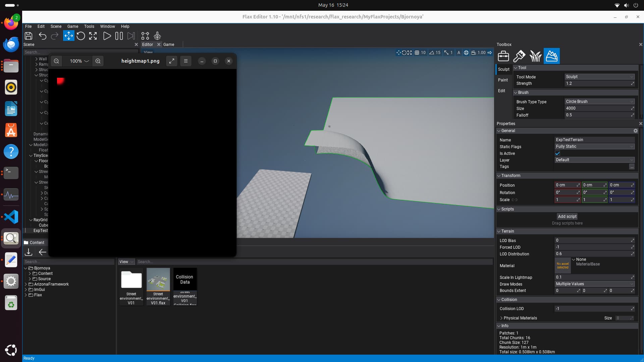Open the Toolbox spawn tab briefcase icon
Screen dimensions: 644x362
coord(503,56)
